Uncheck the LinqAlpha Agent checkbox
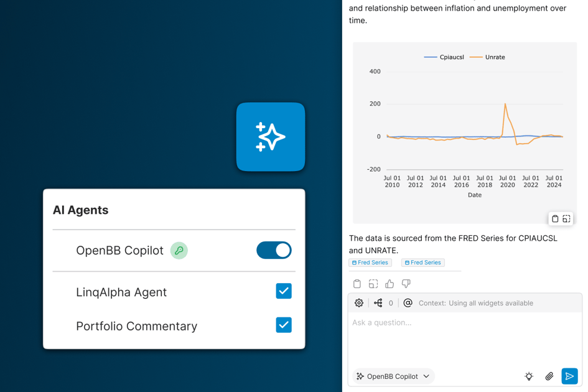Image resolution: width=588 pixels, height=392 pixels. pos(284,291)
